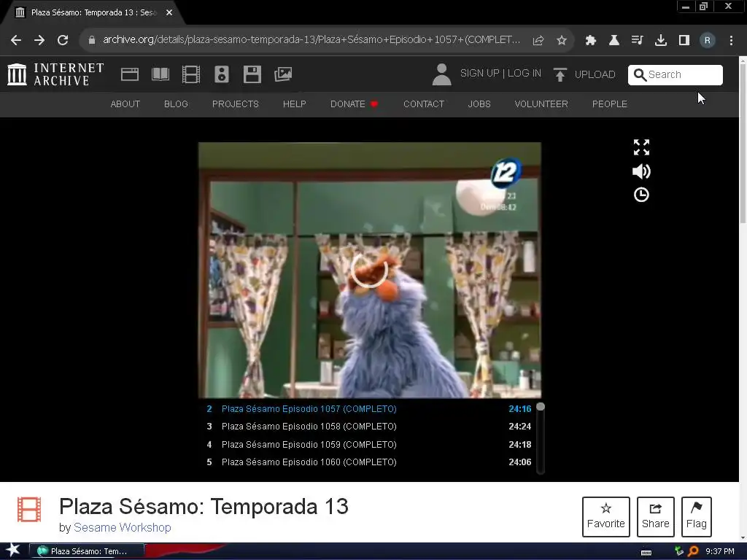Open the JOBS menu item
Screen dimensions: 747x560
479,104
